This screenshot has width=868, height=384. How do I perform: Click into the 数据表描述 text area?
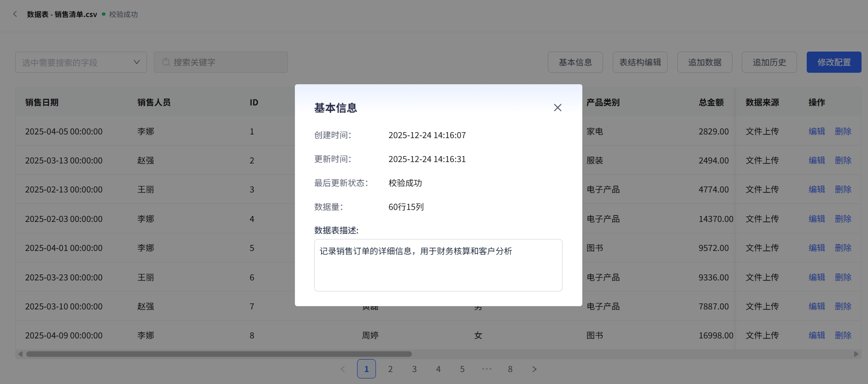click(438, 265)
